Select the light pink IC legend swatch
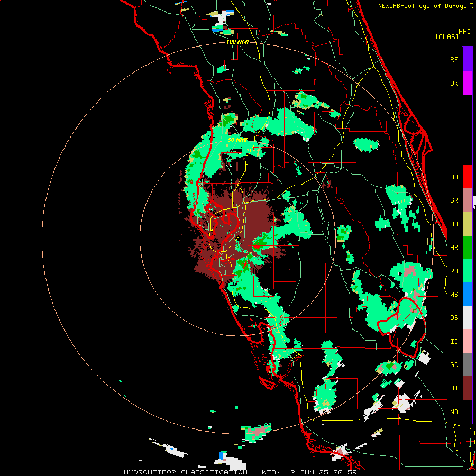Viewport: 476px width, 476px height. pyautogui.click(x=467, y=341)
